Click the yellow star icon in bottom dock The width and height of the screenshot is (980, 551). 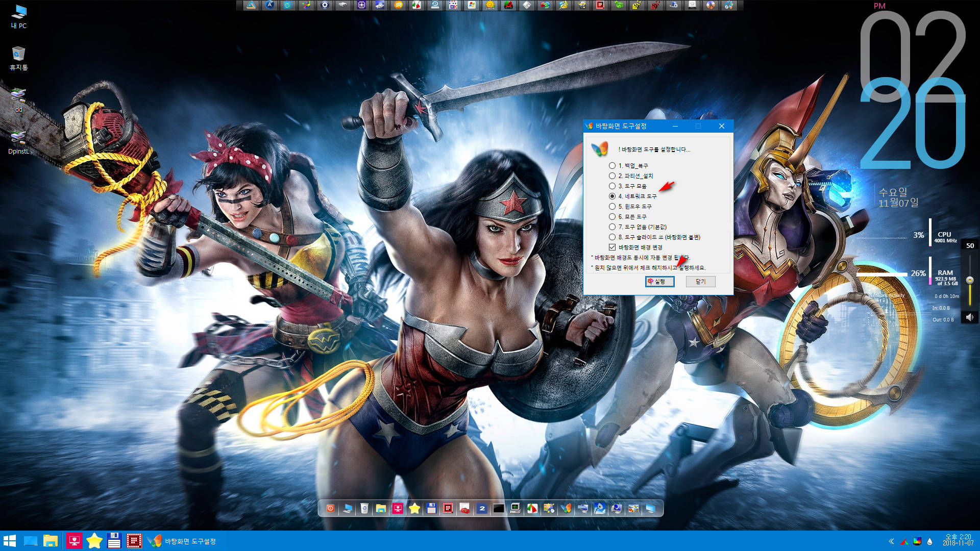point(414,508)
